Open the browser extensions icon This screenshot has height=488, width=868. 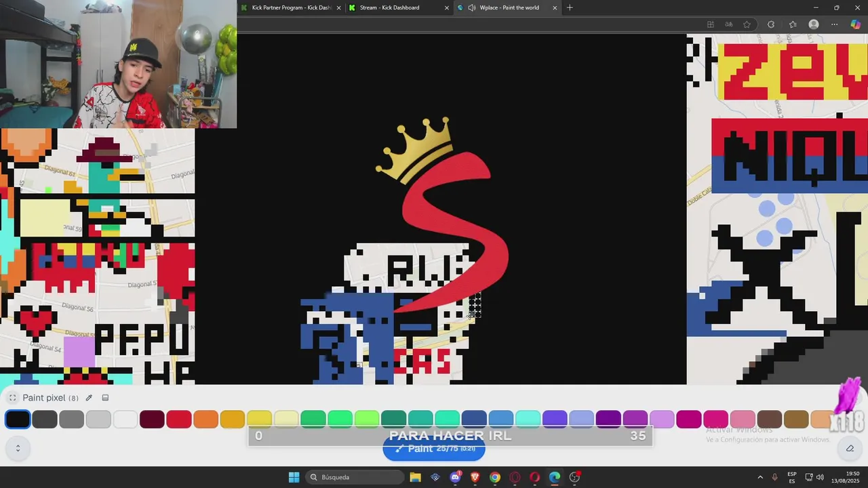coord(771,24)
